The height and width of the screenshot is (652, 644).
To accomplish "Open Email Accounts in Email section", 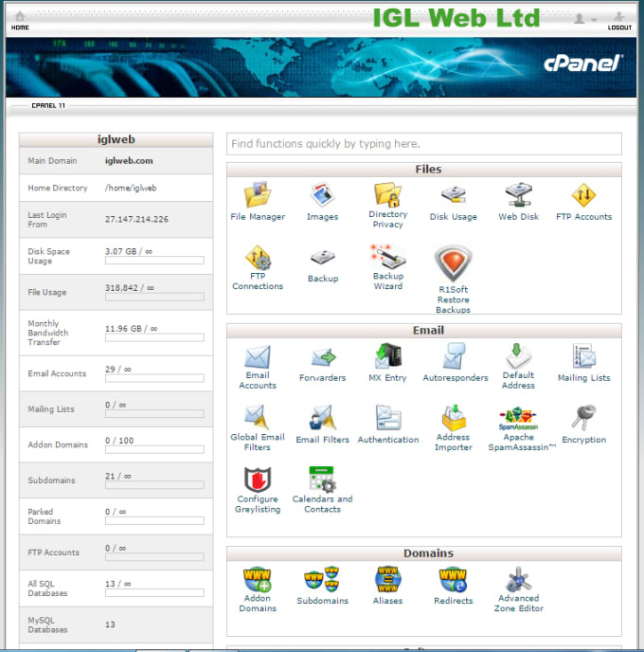I will [258, 367].
